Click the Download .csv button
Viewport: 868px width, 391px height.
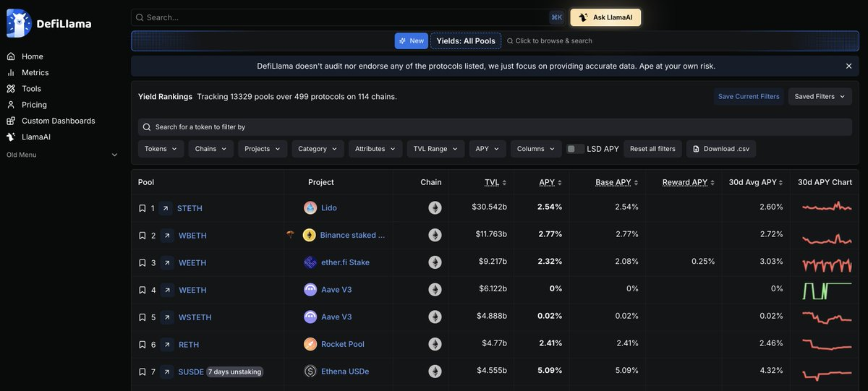coord(720,149)
